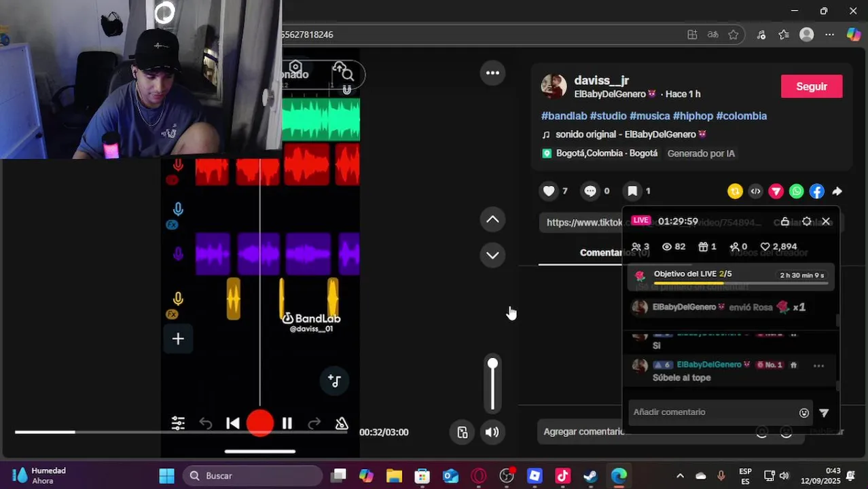Open the Windows Start menu
Viewport: 868px width, 489px height.
[166, 476]
